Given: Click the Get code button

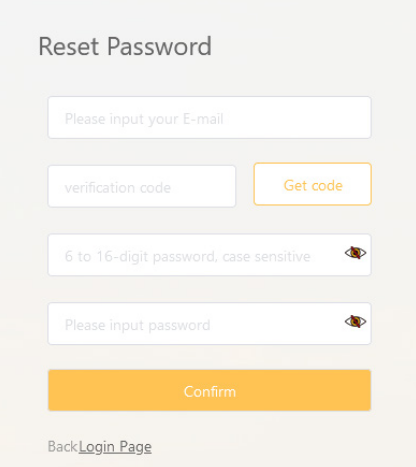Looking at the screenshot, I should (313, 184).
